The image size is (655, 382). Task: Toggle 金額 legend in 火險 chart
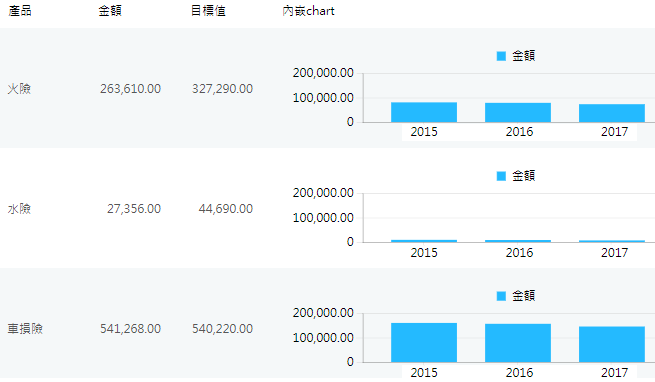516,56
